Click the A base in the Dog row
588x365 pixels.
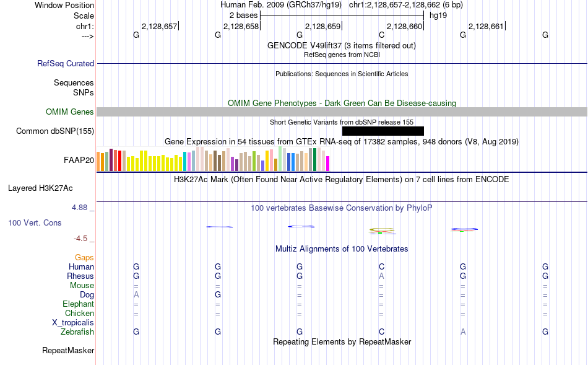pyautogui.click(x=136, y=295)
